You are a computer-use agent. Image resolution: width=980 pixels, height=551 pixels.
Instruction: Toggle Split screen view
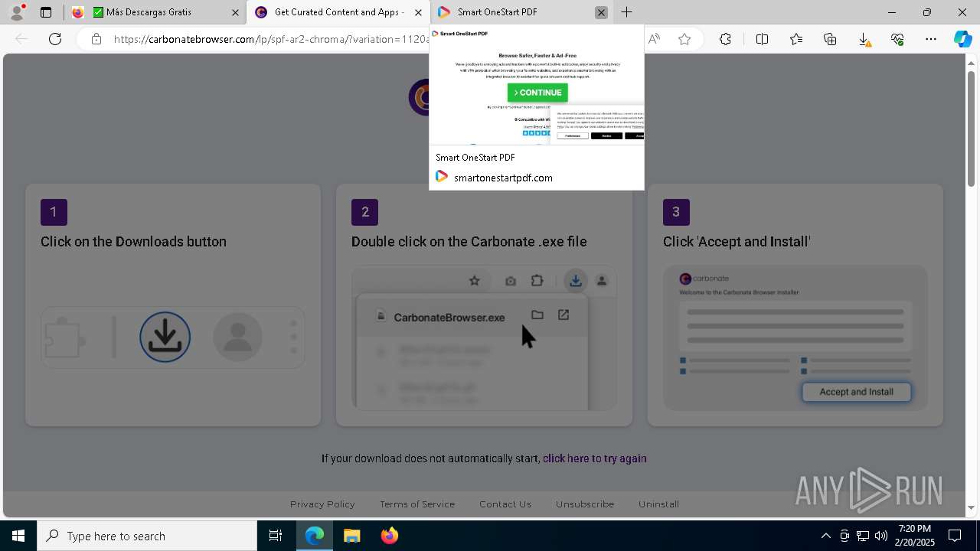point(762,39)
